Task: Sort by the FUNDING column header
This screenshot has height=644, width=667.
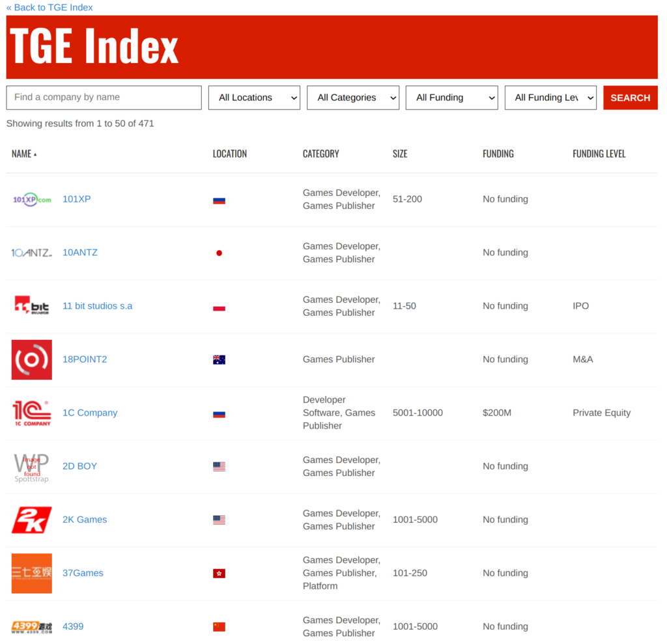Action: click(x=498, y=154)
